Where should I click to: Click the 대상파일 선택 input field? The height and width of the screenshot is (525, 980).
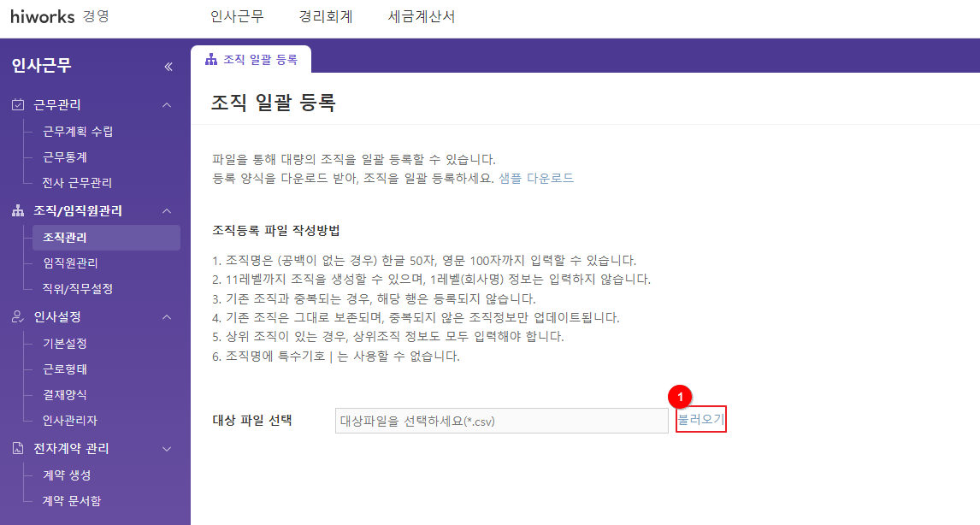pos(501,421)
